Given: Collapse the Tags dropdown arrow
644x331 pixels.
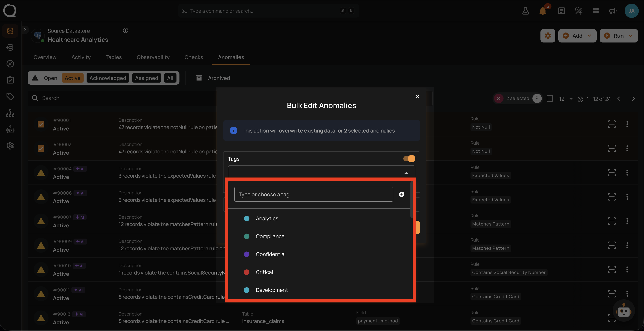Looking at the screenshot, I should tap(406, 173).
